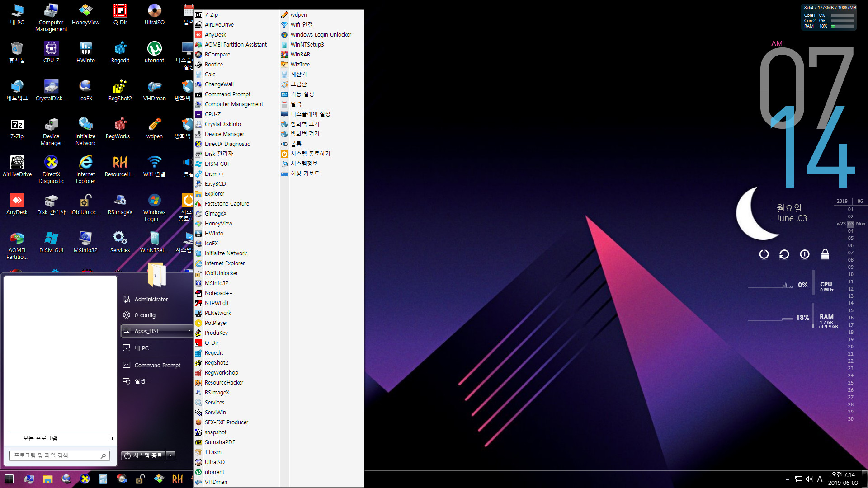
Task: Click network icon in system tray
Action: tap(798, 479)
